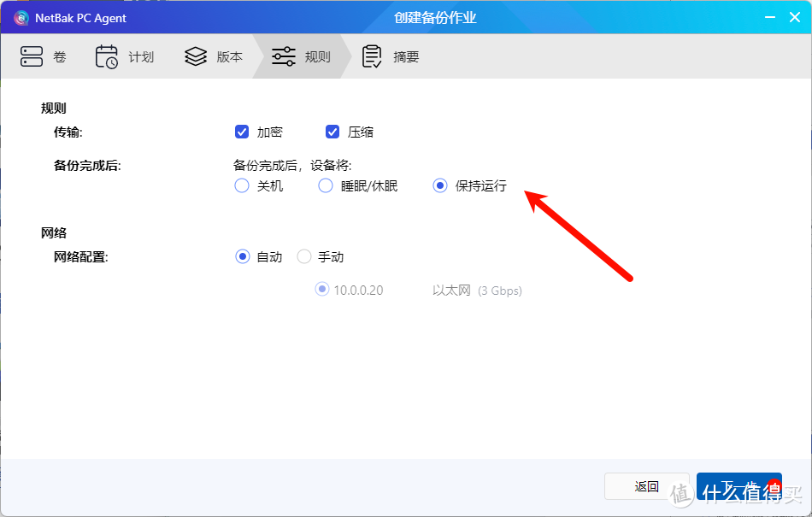The image size is (812, 517).
Task: Select 手动 manual network configuration
Action: coord(303,256)
